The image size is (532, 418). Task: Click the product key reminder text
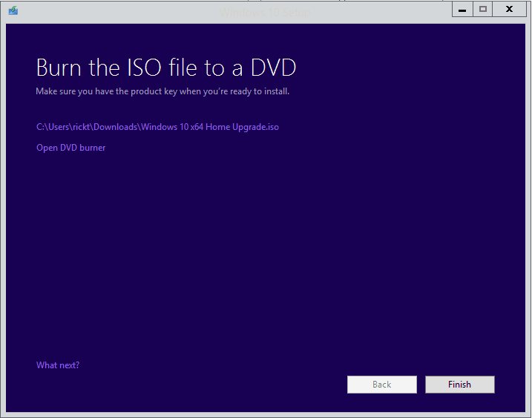coord(162,91)
